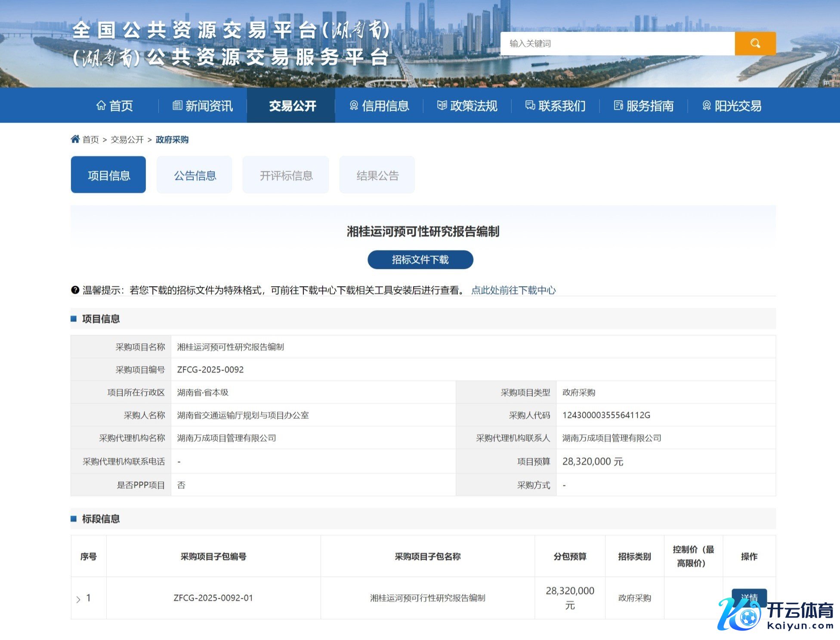Open the 交易公开 navigation menu
840x640 pixels.
(x=292, y=105)
